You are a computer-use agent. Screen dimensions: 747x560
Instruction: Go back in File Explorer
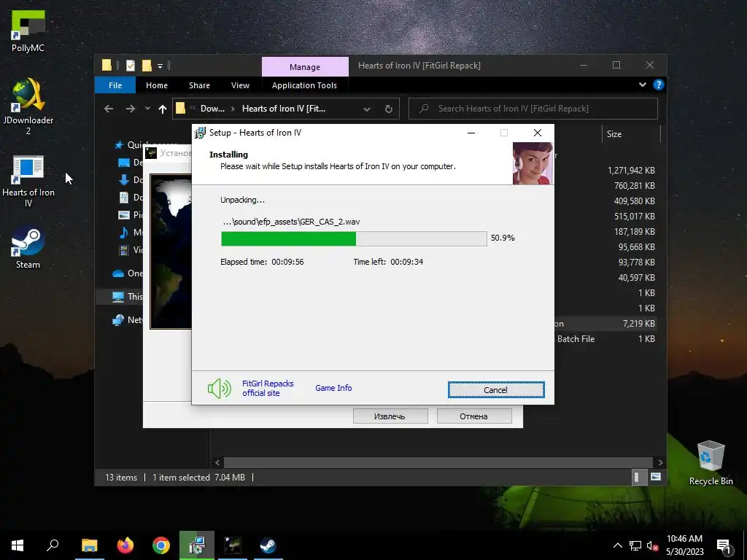pos(109,109)
